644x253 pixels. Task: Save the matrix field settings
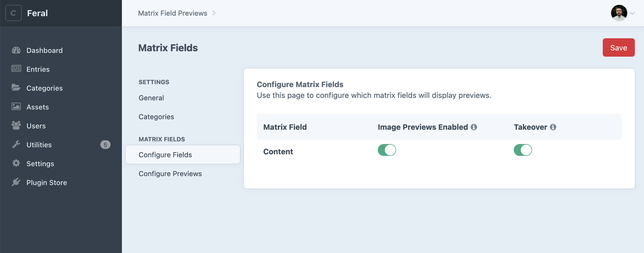pyautogui.click(x=619, y=47)
